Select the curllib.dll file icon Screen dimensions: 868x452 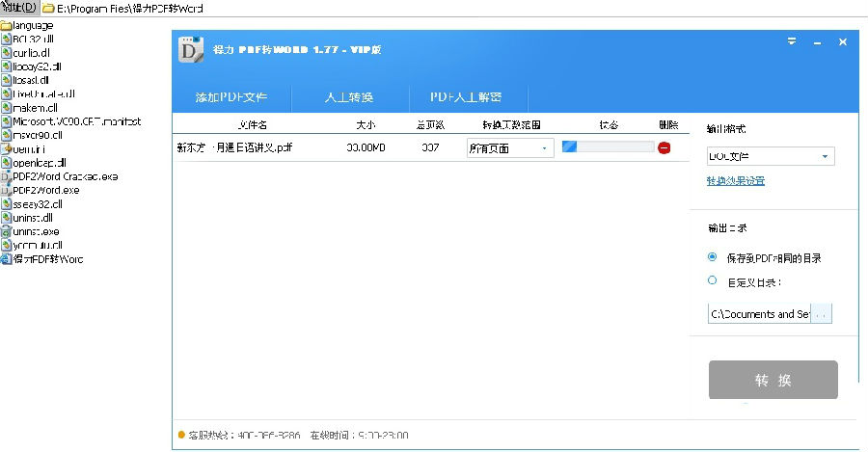(6, 53)
